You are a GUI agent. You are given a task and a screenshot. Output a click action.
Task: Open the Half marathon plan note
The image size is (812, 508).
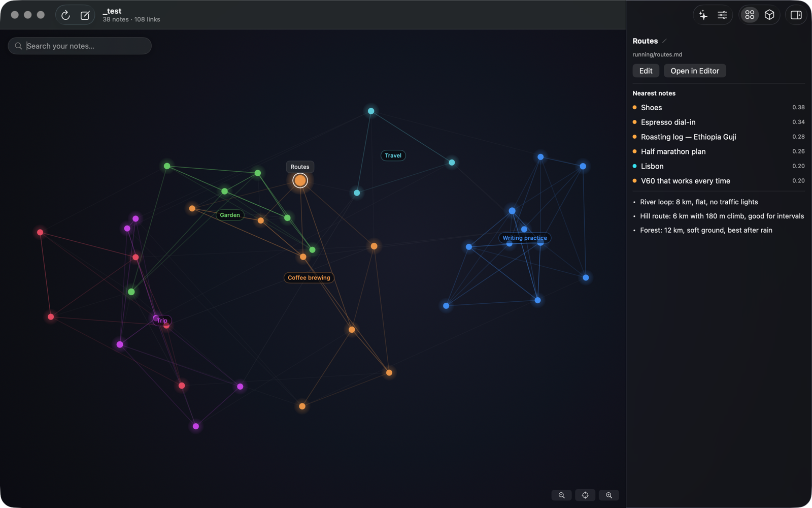click(x=719, y=152)
